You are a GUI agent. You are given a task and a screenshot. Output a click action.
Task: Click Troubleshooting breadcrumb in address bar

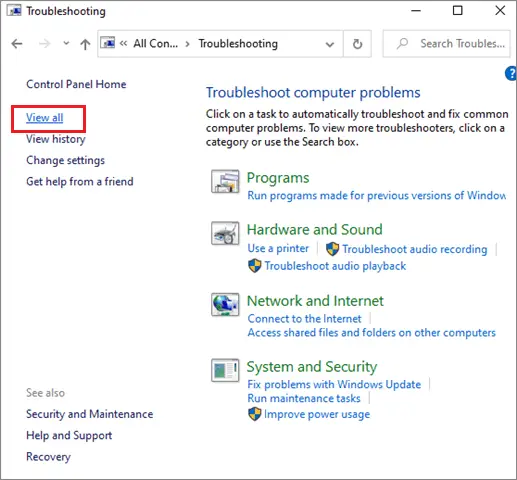(x=238, y=44)
